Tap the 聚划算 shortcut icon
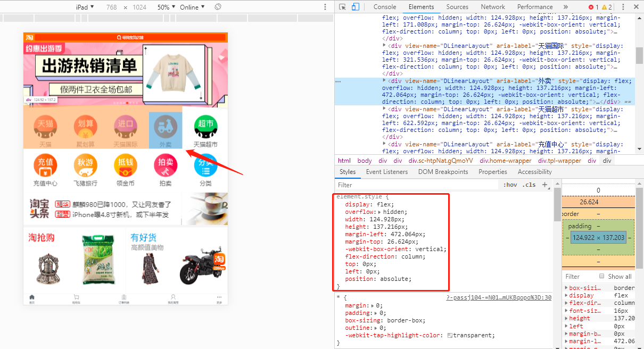Image resolution: width=644 pixels, height=349 pixels. coord(86,127)
